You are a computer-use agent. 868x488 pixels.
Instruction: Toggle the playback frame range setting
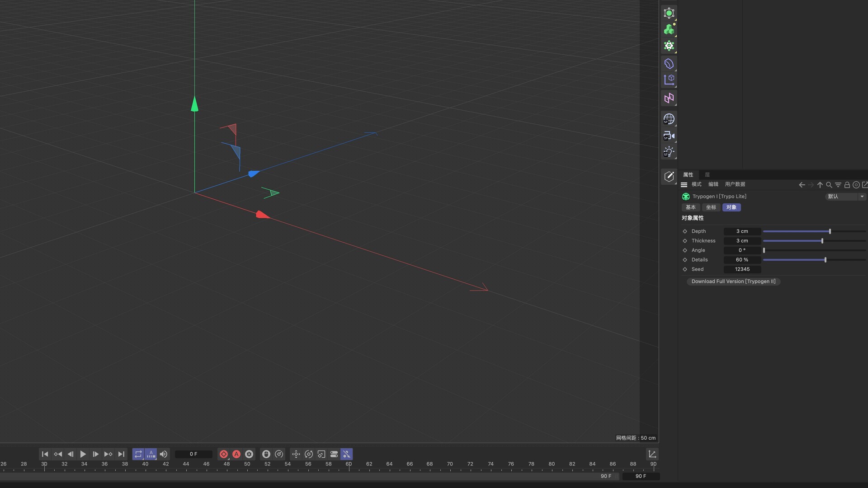coord(151,454)
